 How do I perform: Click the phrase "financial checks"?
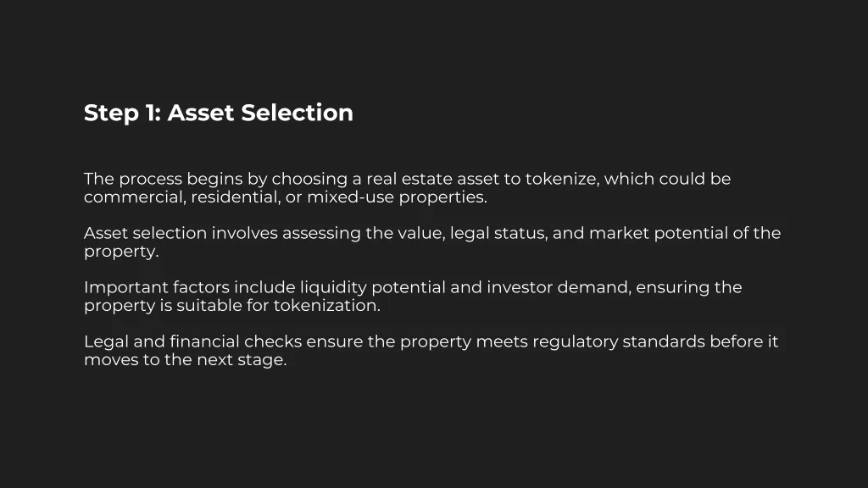(x=236, y=341)
